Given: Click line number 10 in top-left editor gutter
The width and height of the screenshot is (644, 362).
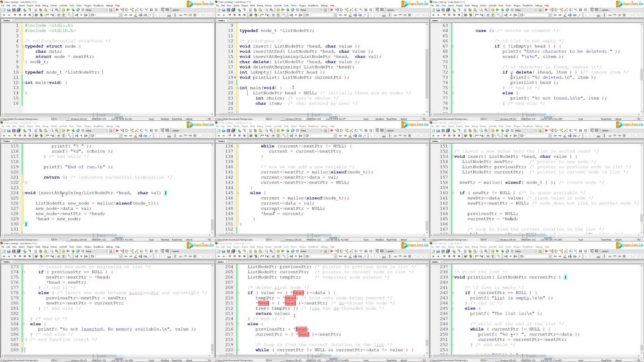Looking at the screenshot, I should pyautogui.click(x=16, y=72).
